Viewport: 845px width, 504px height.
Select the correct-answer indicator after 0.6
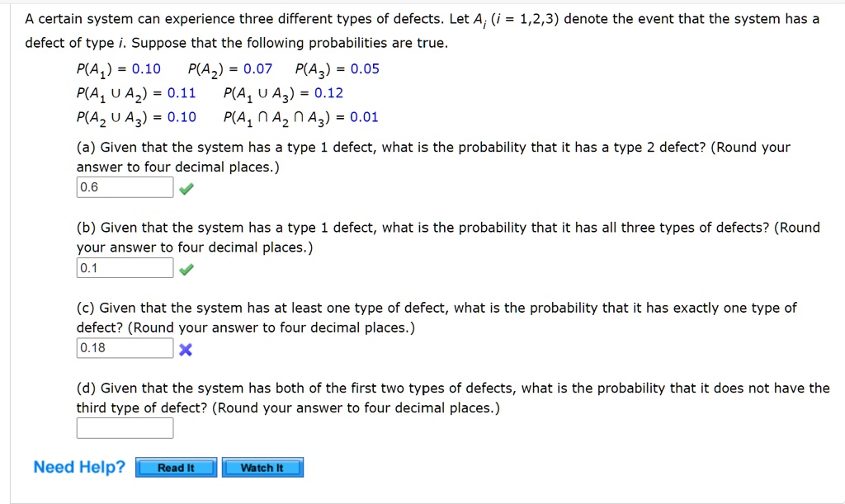coord(186,188)
